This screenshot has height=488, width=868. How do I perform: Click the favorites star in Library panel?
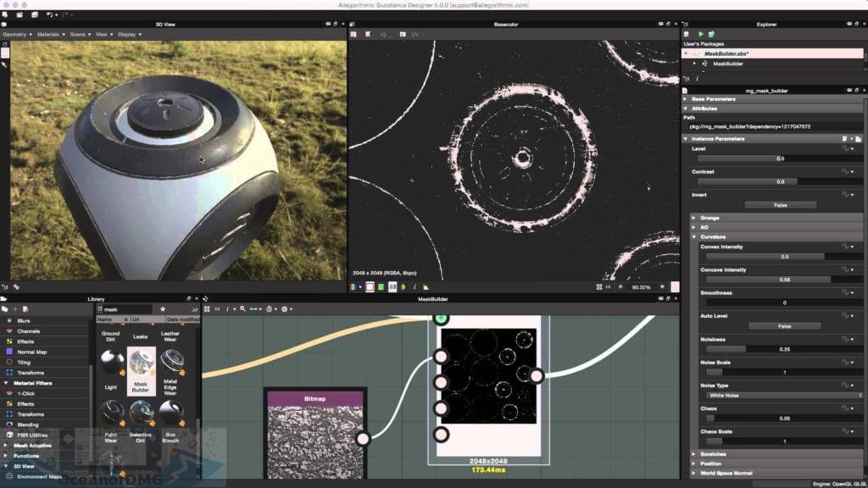tap(163, 309)
